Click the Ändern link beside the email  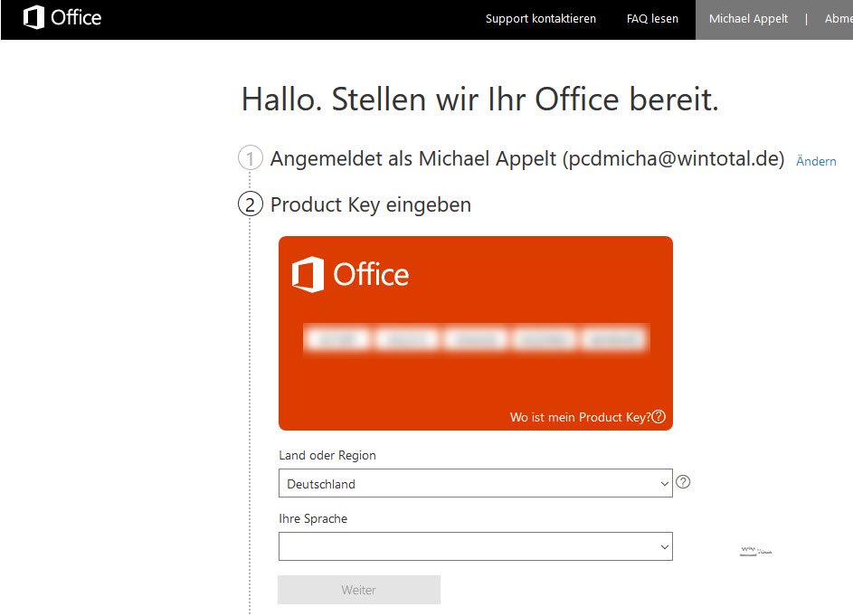pos(816,161)
